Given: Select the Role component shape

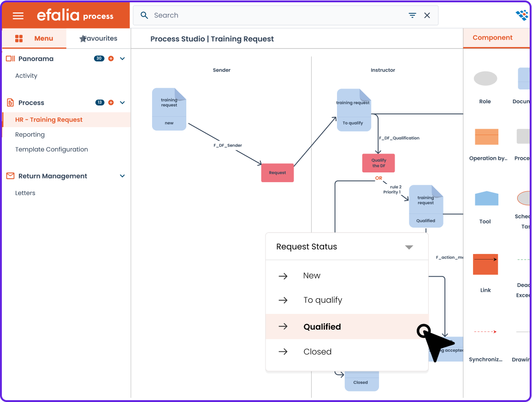Looking at the screenshot, I should click(485, 78).
